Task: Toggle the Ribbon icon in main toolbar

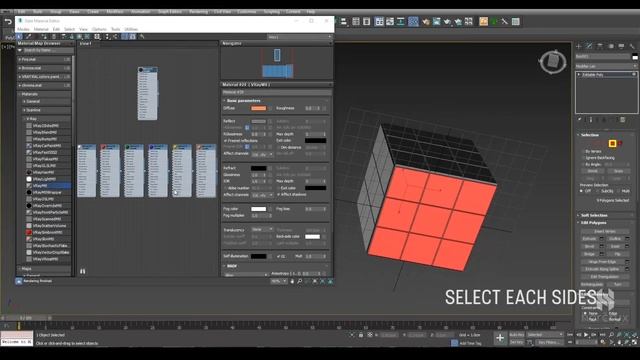Action: (379, 22)
